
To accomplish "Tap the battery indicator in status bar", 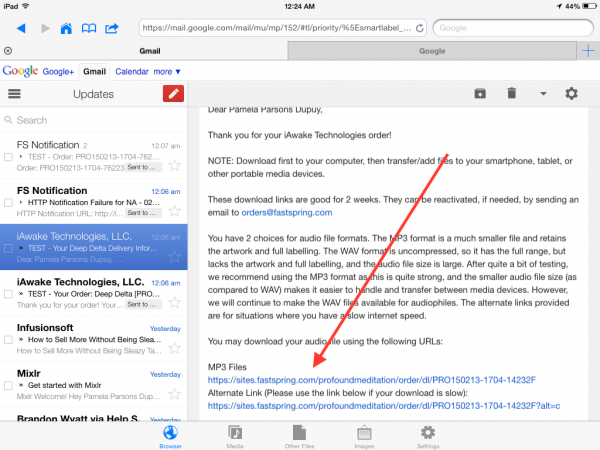I will point(589,6).
